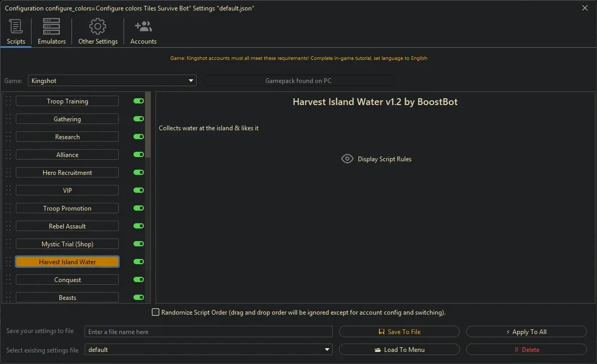Open the Scripts tab icon

(16, 27)
